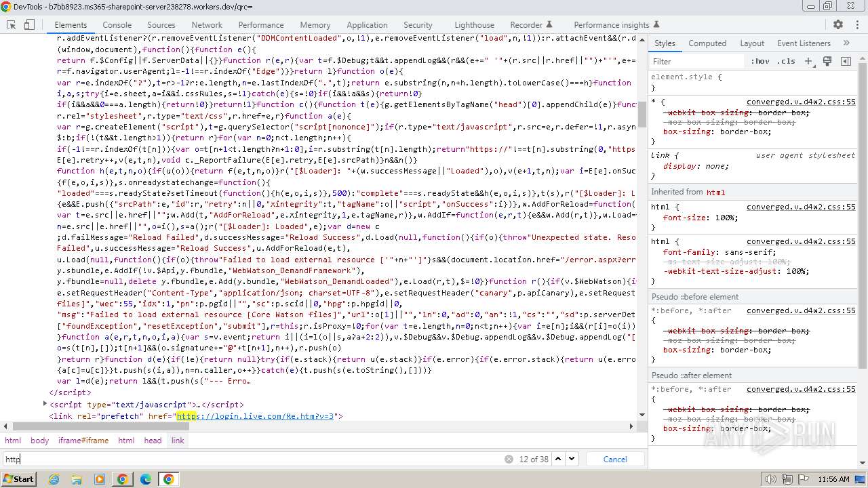Screen dimensions: 868x488
Task: Select the Layout sidebar tab
Action: [752, 43]
